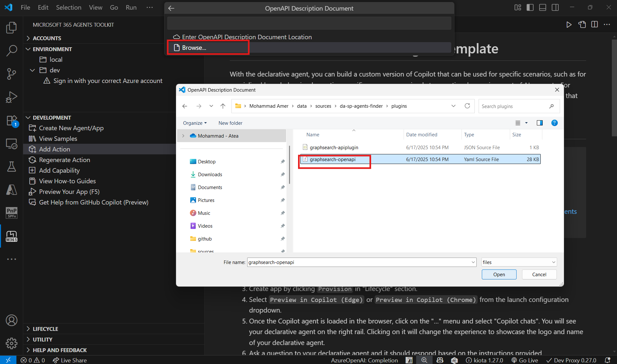Open the Edit menu

click(x=43, y=7)
